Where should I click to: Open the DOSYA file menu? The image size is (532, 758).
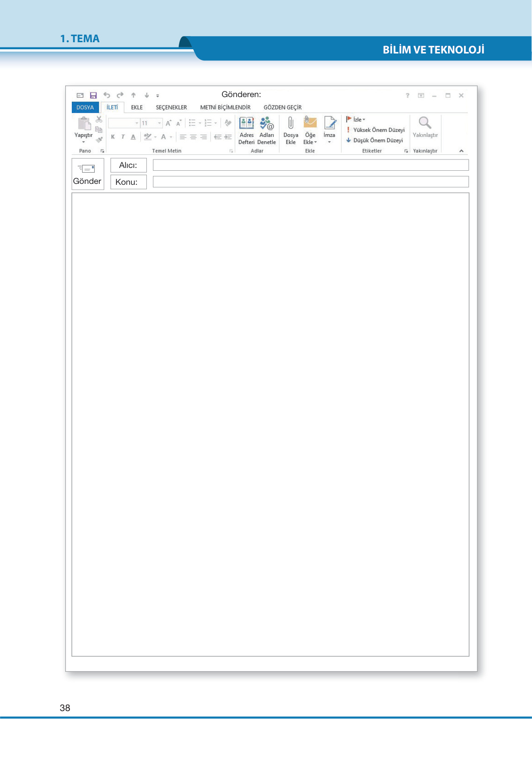click(85, 107)
